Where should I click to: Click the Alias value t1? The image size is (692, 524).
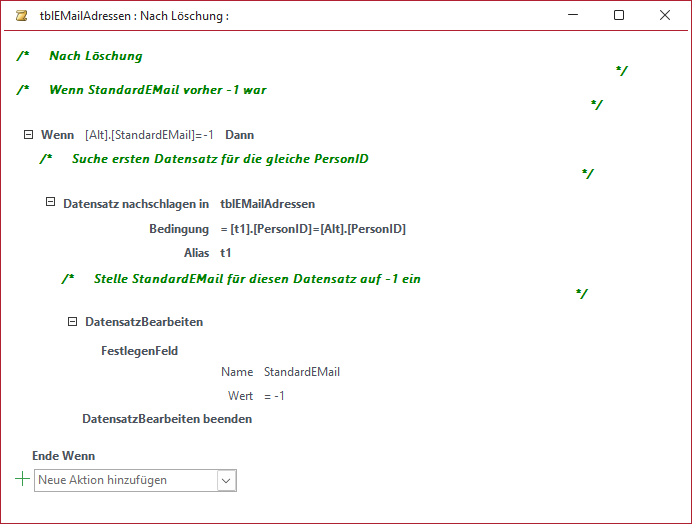(226, 253)
